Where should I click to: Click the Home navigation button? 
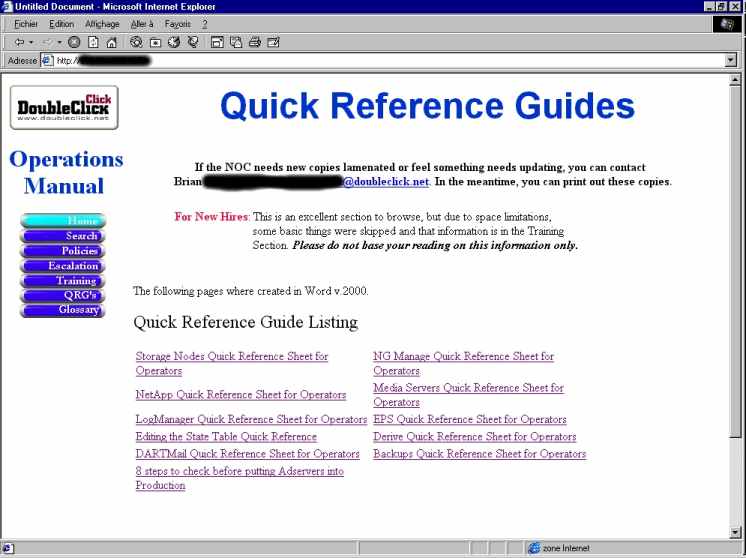coord(63,221)
